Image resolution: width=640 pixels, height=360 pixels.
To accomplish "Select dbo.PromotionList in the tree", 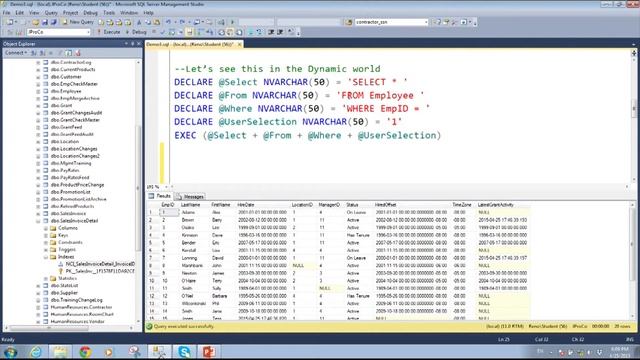I will 71,192.
